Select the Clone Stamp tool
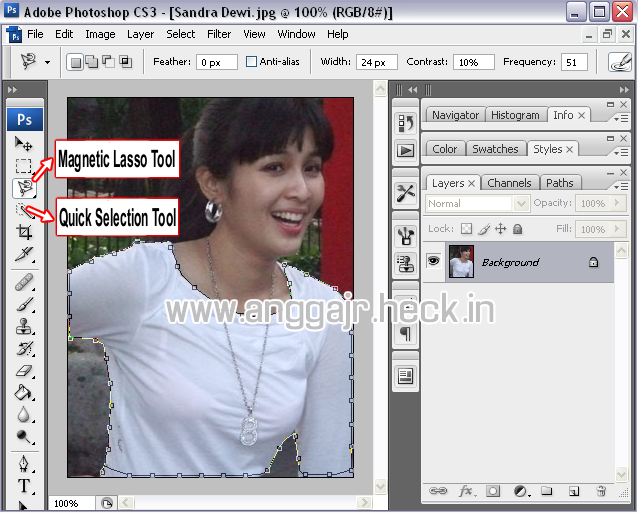 [24, 326]
